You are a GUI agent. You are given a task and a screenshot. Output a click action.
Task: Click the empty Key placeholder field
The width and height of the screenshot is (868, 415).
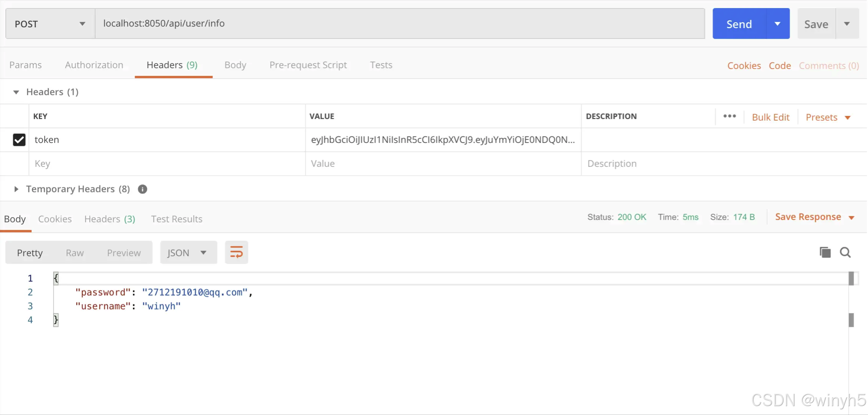pos(167,163)
